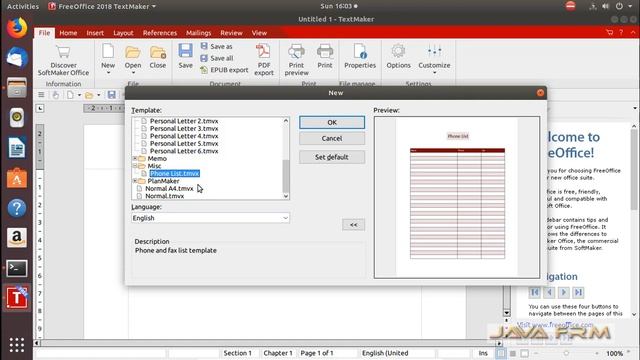Switch to the Review ribbon tab
This screenshot has width=640, height=360.
pyautogui.click(x=231, y=33)
